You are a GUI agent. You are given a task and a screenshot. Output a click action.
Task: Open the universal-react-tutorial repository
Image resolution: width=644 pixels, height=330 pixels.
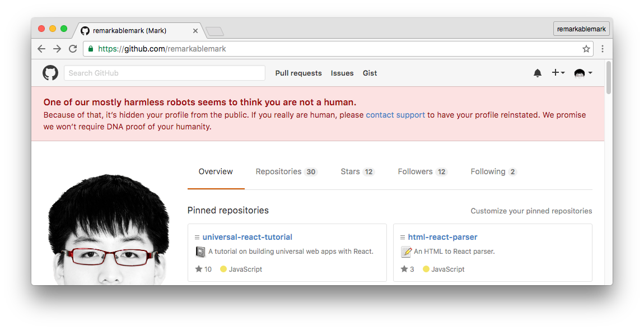pyautogui.click(x=248, y=237)
